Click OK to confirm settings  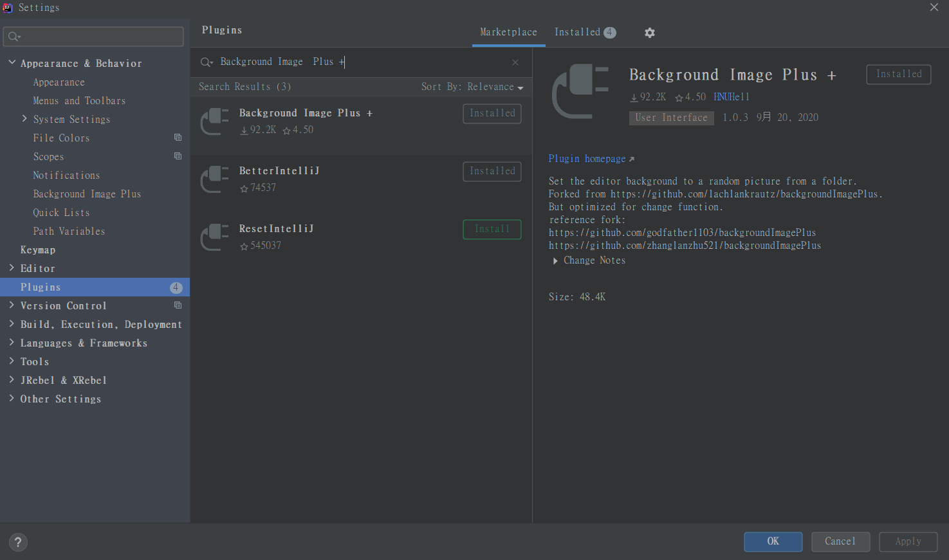click(x=773, y=542)
